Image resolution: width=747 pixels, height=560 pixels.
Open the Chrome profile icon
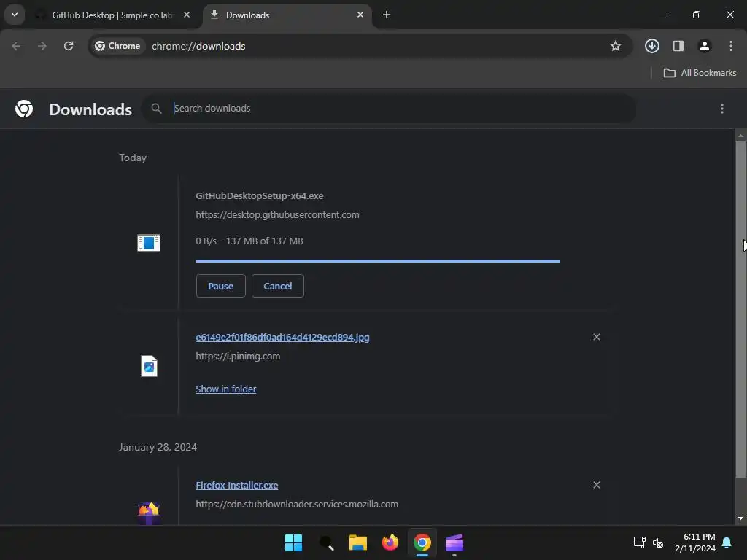pyautogui.click(x=705, y=46)
